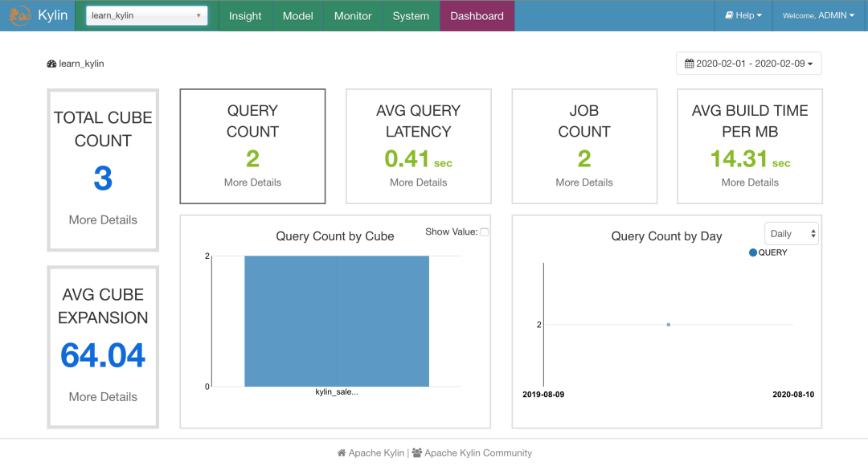Go to the Insight tab
The width and height of the screenshot is (868, 467).
point(245,15)
